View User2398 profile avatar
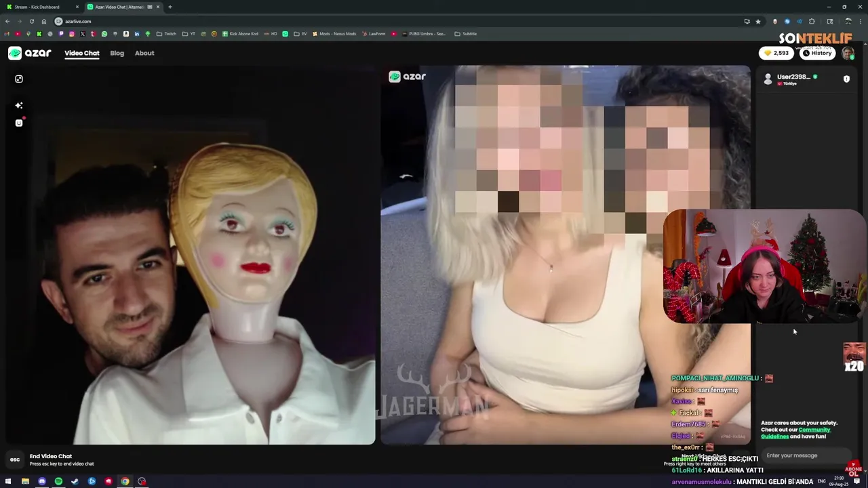This screenshot has width=868, height=488. click(x=768, y=79)
